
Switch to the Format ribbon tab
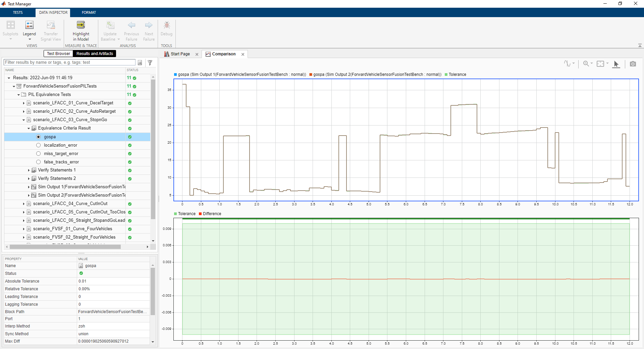point(89,12)
